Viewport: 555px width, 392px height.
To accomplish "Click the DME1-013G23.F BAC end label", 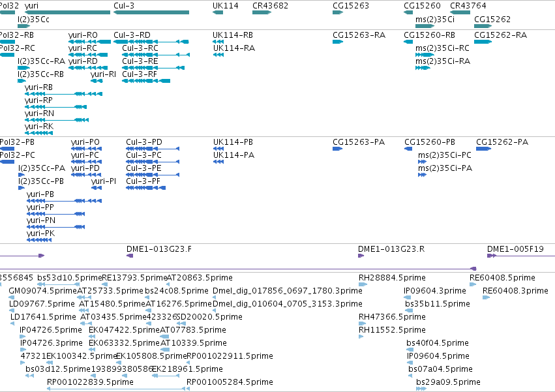I will tap(159, 249).
